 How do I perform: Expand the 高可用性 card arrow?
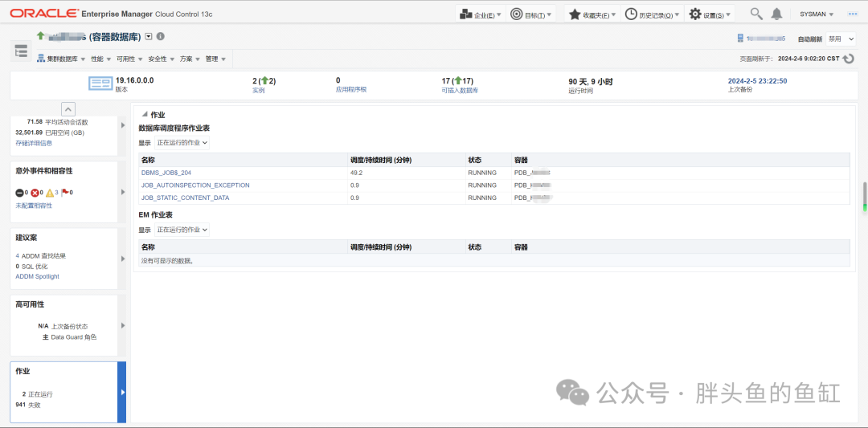click(123, 325)
